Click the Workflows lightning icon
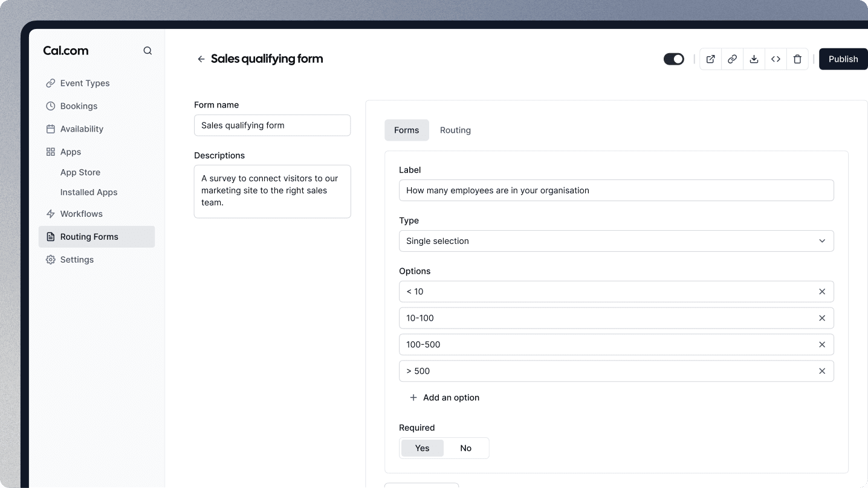Screen dimensions: 868x488 pos(51,214)
